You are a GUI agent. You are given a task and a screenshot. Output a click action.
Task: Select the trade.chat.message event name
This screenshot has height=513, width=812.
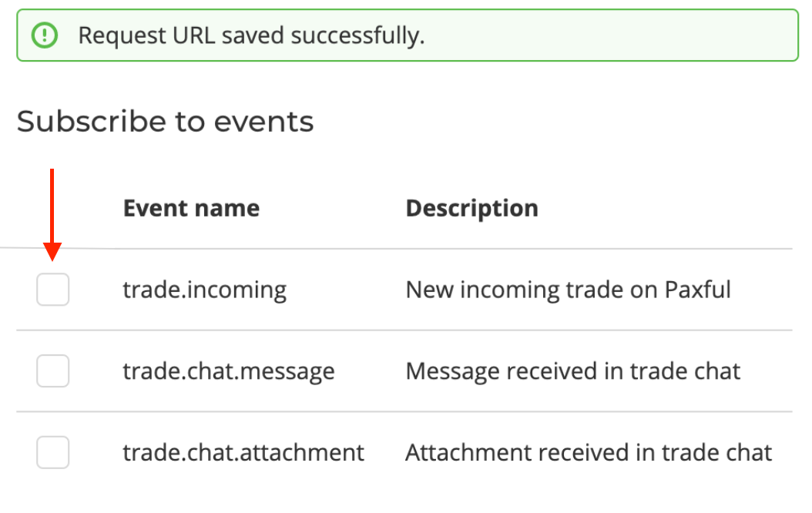point(228,371)
